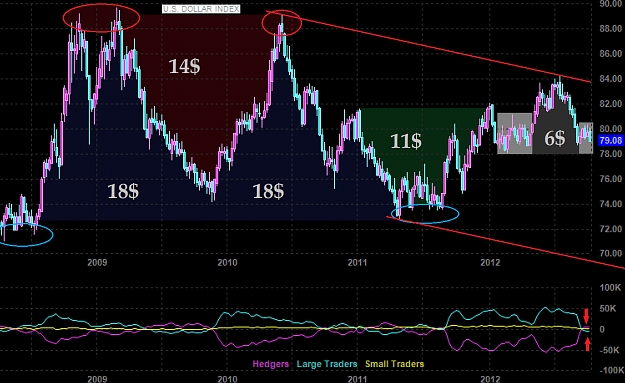This screenshot has height=383, width=625.
Task: Click the U.S. DOLLAR INDEX title label
Action: (x=201, y=9)
